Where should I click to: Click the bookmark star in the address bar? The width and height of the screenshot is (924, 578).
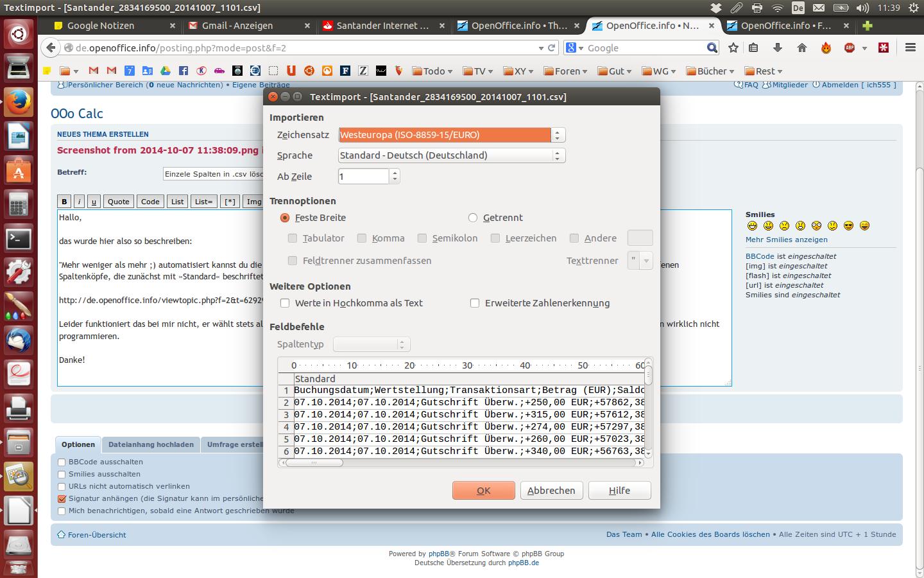point(732,48)
